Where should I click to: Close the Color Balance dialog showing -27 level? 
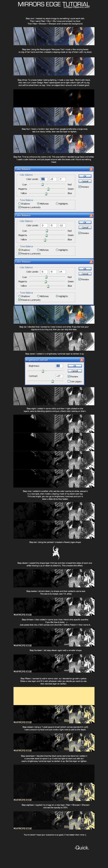tap(91, 169)
